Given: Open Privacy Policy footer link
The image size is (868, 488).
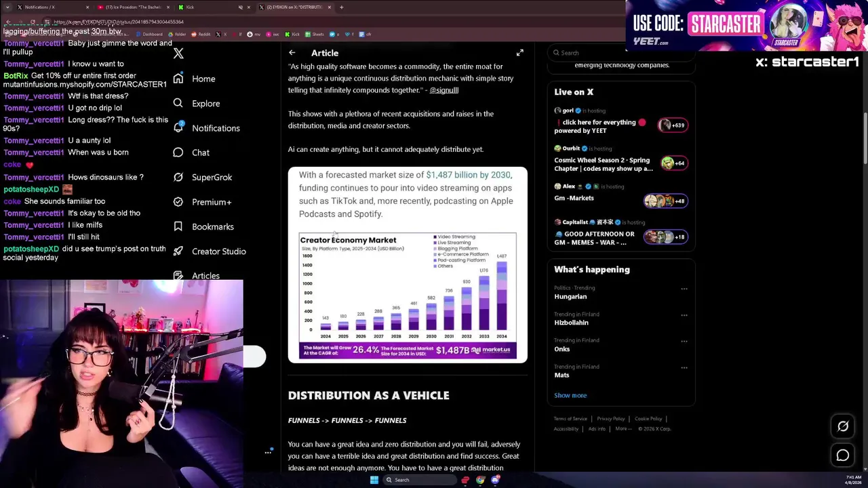Looking at the screenshot, I should pyautogui.click(x=611, y=419).
